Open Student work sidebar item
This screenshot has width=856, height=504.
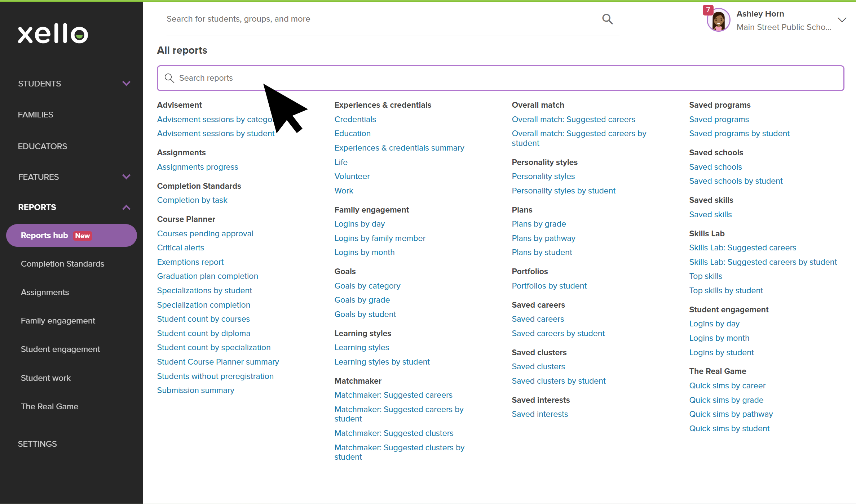(46, 378)
